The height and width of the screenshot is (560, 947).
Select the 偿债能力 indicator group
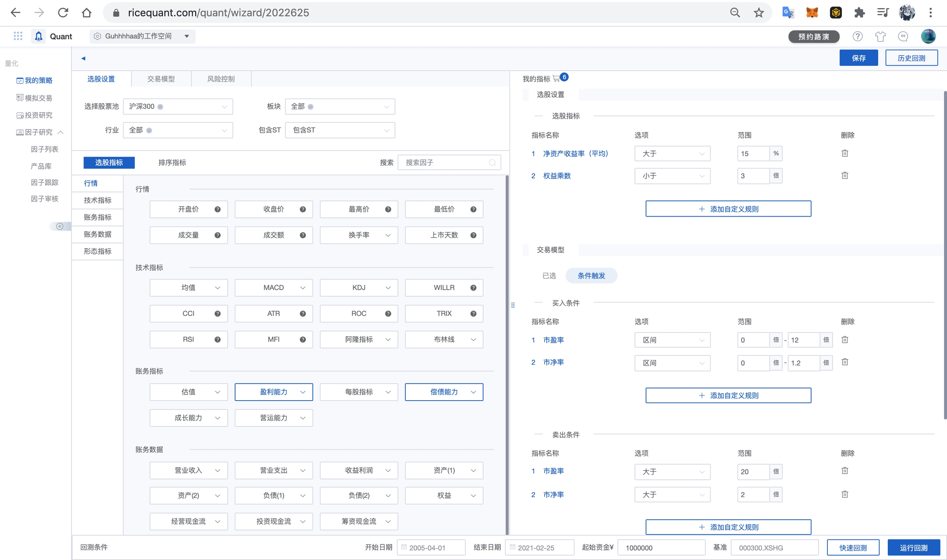tap(444, 392)
